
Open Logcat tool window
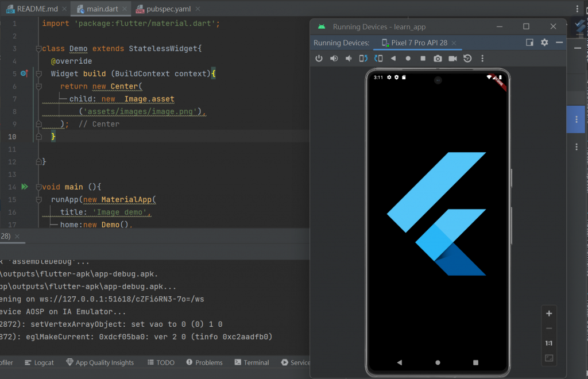(x=40, y=362)
